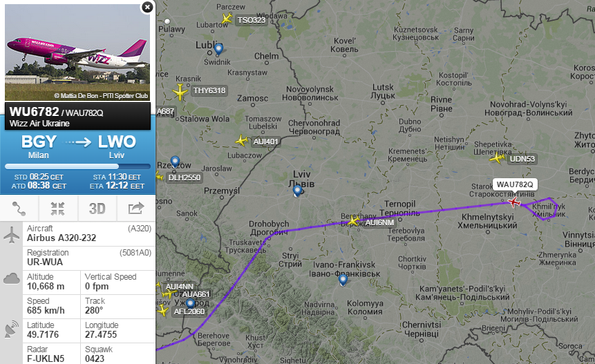
Task: Close the WU6782 flight info panel
Action: [x=147, y=7]
